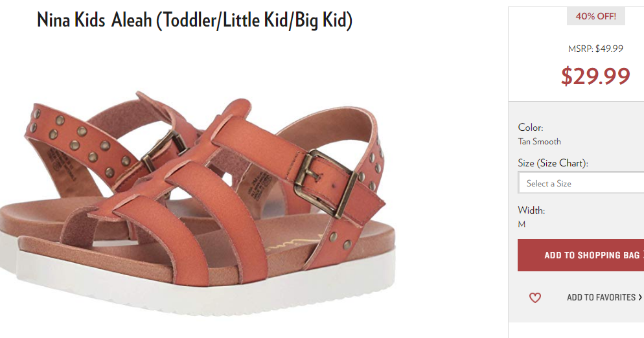Open the Size Chart link

pos(562,163)
